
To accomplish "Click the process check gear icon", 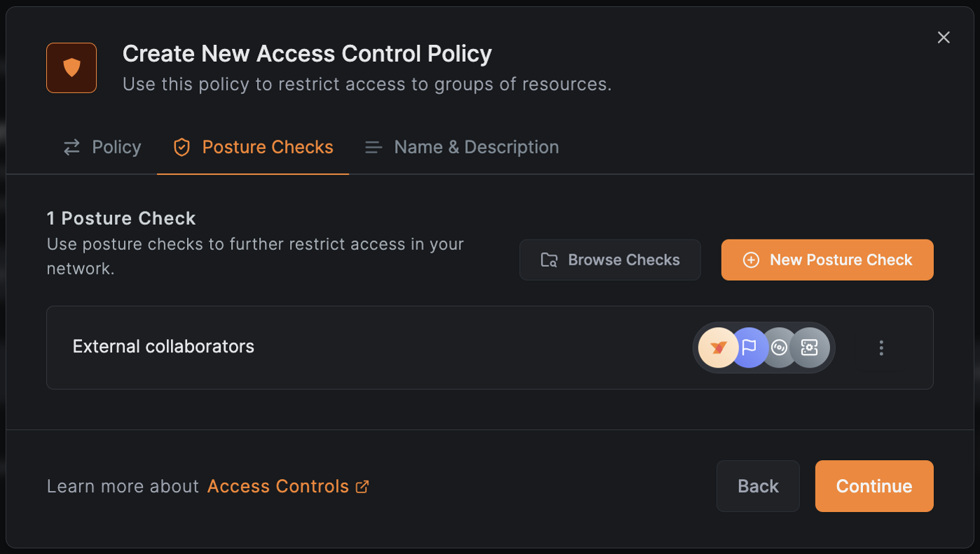I will pos(809,347).
